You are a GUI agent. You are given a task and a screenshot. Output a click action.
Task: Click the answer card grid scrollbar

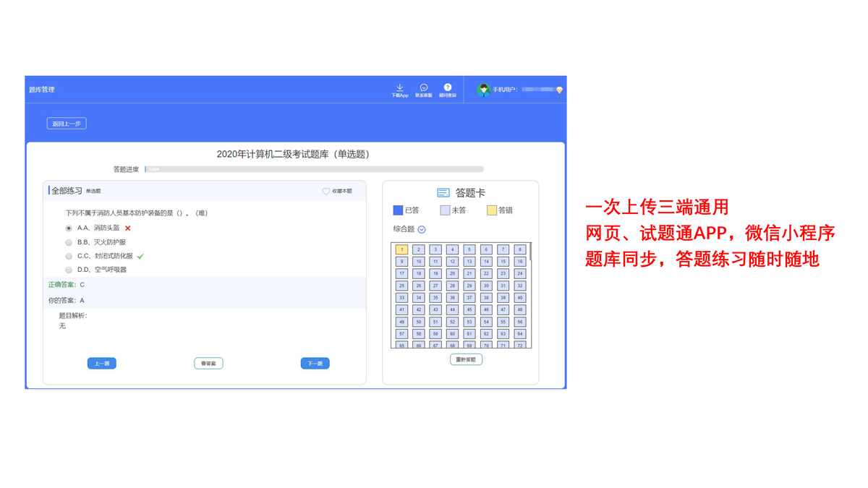point(531,252)
